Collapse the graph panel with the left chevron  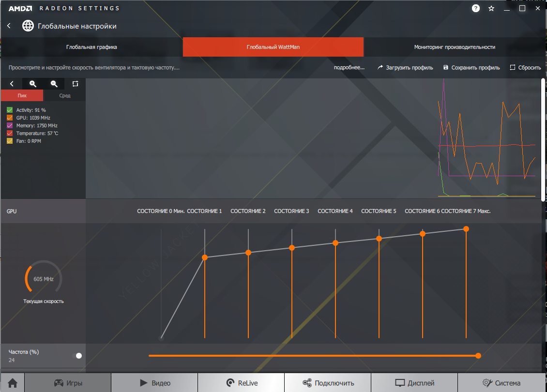click(12, 84)
